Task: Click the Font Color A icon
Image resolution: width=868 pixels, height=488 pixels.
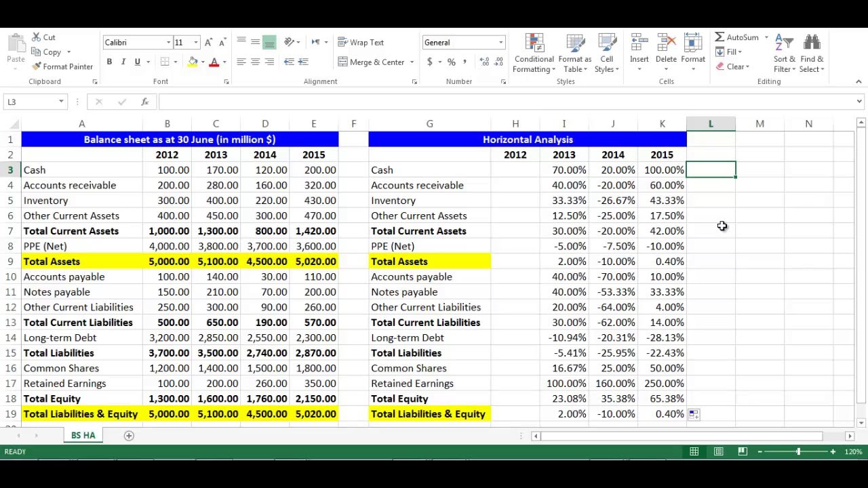Action: pos(214,62)
